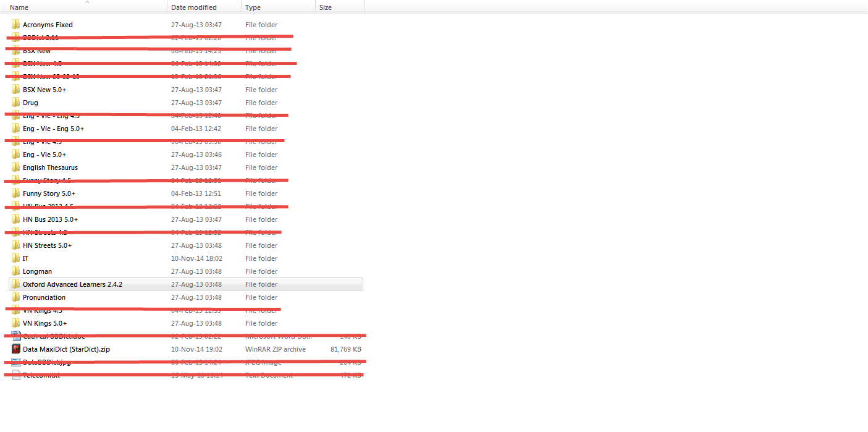Click the WinRAR icon of Data MaxiDict zip
Screen dimensions: 868x432
tap(16, 349)
